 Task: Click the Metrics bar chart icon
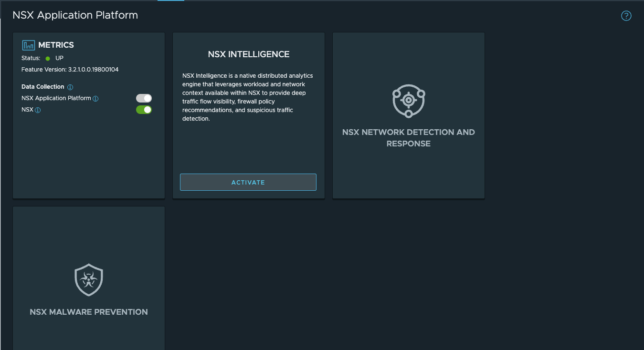point(29,45)
